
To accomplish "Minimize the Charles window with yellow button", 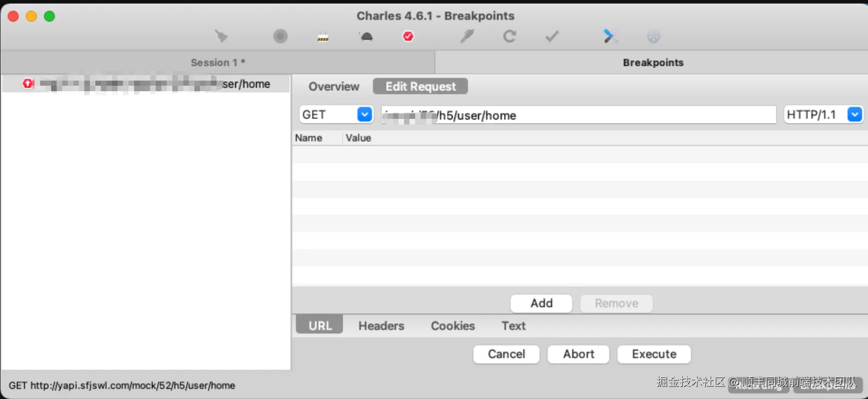I will click(x=31, y=16).
